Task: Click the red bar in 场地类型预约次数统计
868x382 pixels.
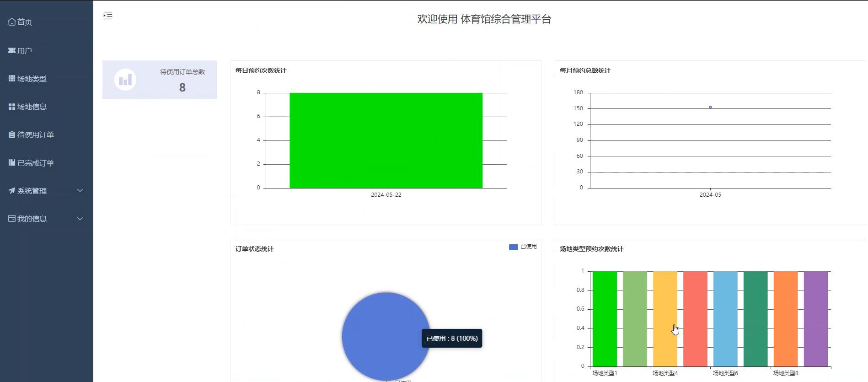Action: (x=695, y=319)
